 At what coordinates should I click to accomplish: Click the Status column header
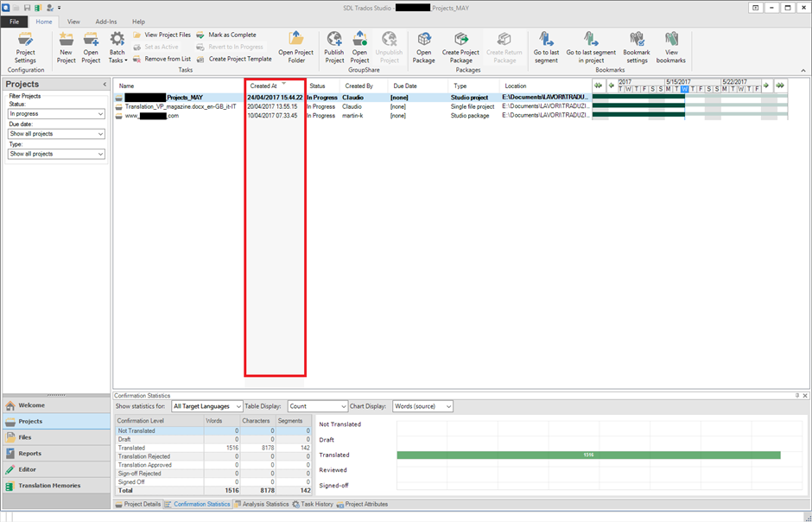click(322, 86)
